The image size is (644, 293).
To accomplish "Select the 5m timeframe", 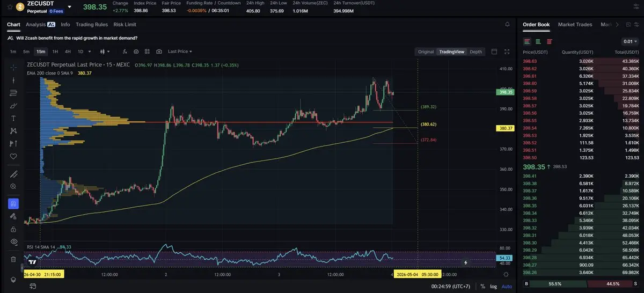I will click(x=26, y=52).
